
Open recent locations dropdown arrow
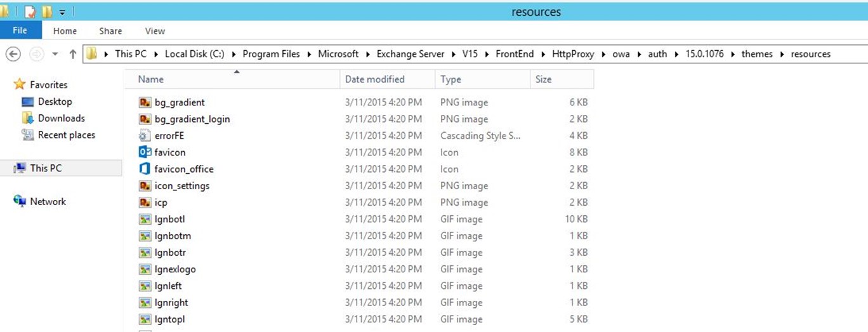point(55,54)
